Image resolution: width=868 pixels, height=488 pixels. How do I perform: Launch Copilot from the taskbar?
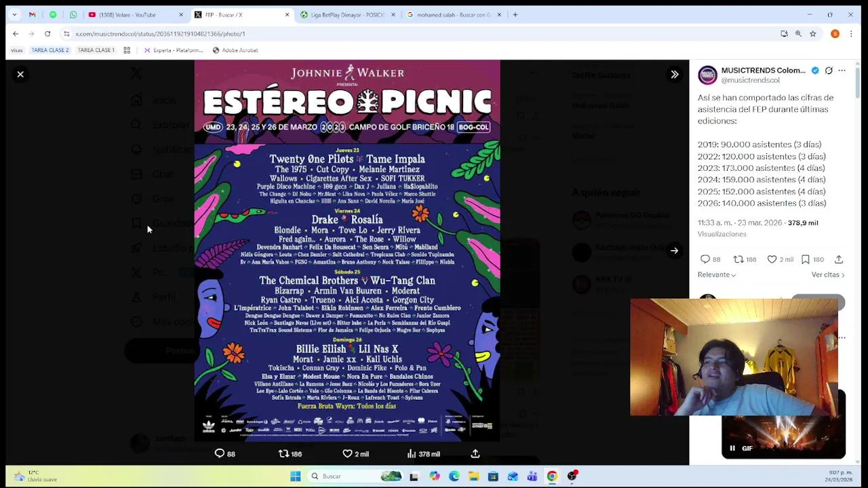click(x=435, y=476)
